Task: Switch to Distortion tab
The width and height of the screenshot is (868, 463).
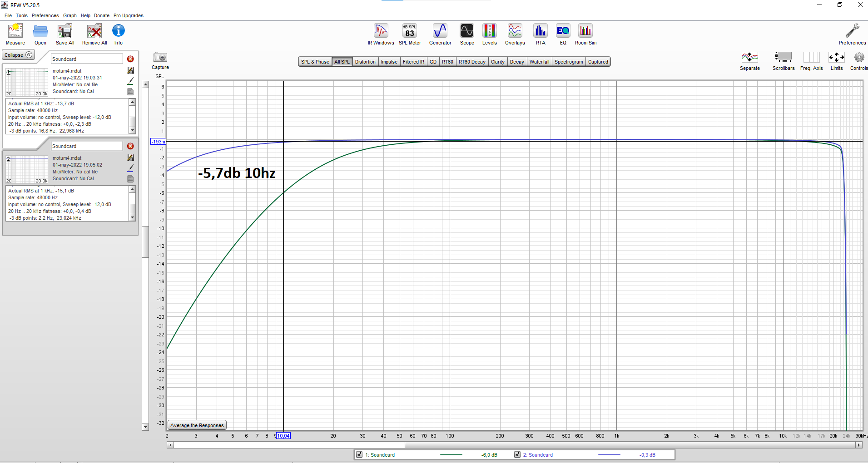Action: tap(365, 62)
